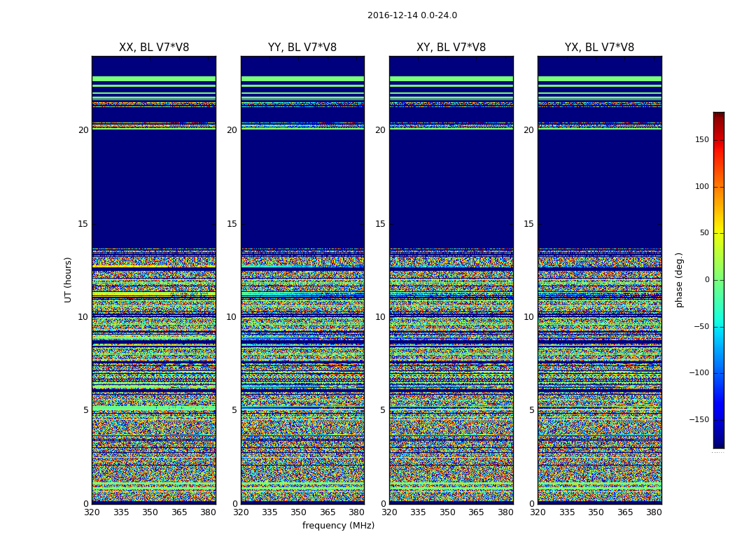
Task: Click the '380' frequency tick under the YX panel
Action: point(654,512)
